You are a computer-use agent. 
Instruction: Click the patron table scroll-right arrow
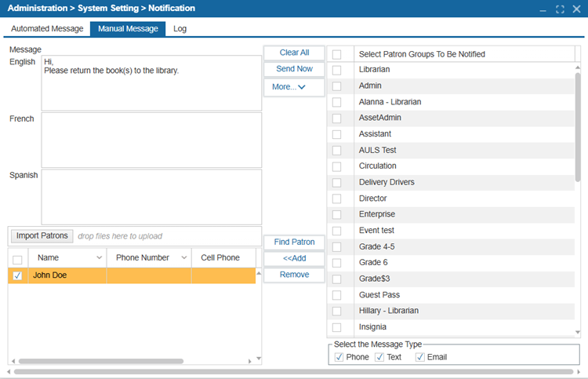[250, 362]
